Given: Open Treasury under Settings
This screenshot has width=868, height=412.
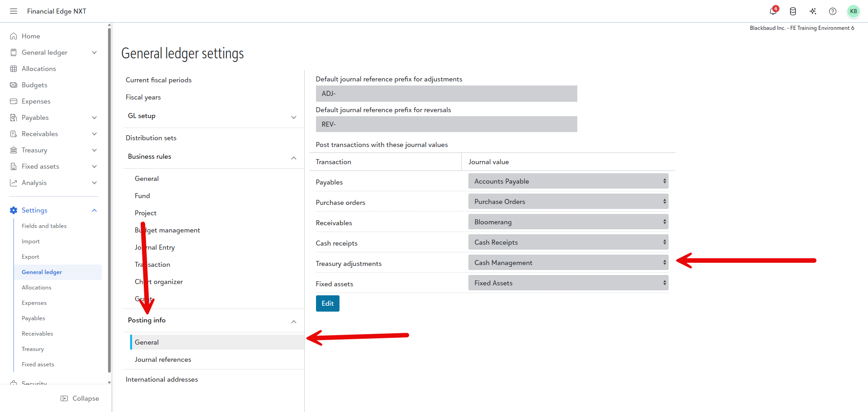Looking at the screenshot, I should (x=33, y=349).
